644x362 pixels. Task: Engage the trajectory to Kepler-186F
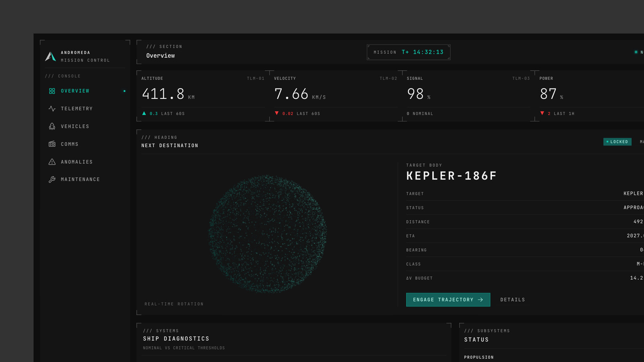pos(448,300)
